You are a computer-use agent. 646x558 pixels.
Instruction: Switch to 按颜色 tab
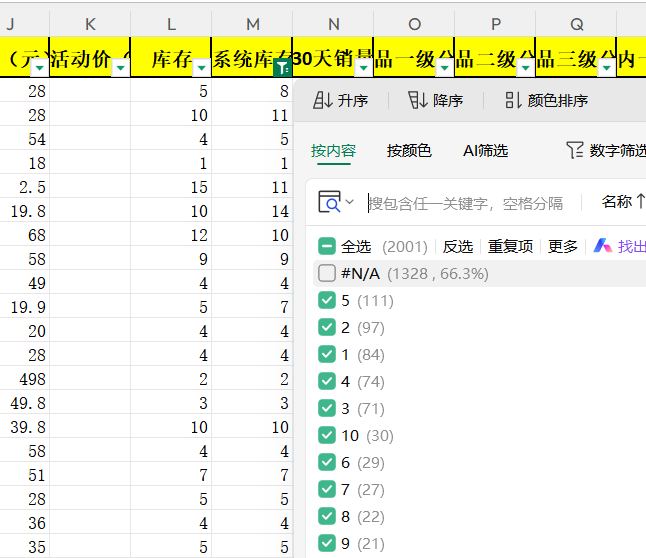pos(409,151)
